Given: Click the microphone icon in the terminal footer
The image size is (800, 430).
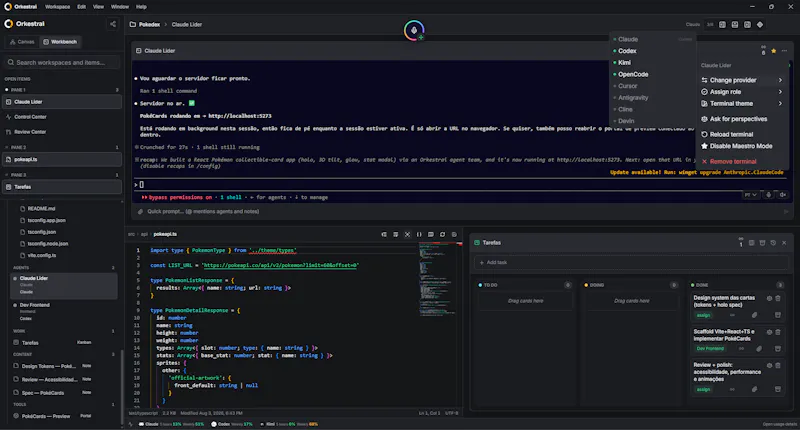Looking at the screenshot, I should point(768,195).
